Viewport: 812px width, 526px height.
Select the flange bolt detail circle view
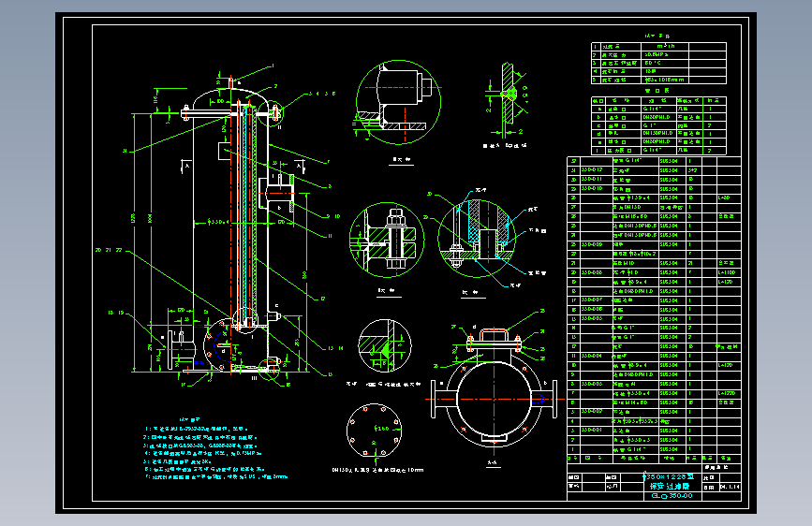point(387,240)
